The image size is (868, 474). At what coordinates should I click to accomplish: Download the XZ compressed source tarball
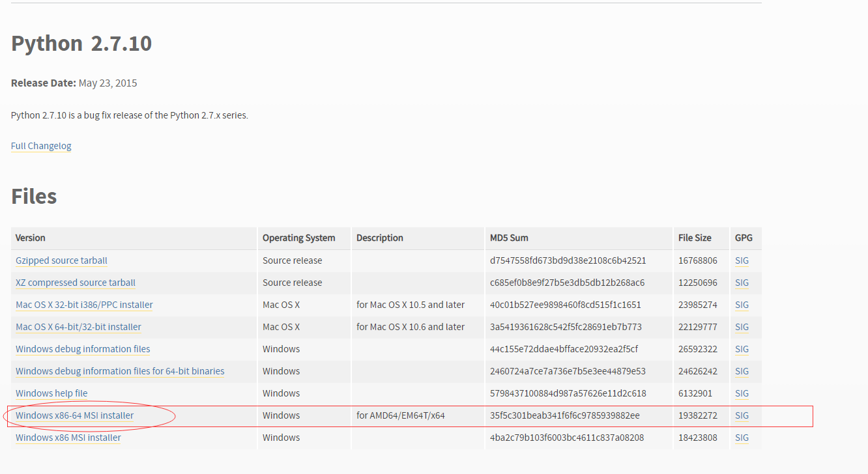click(x=75, y=283)
